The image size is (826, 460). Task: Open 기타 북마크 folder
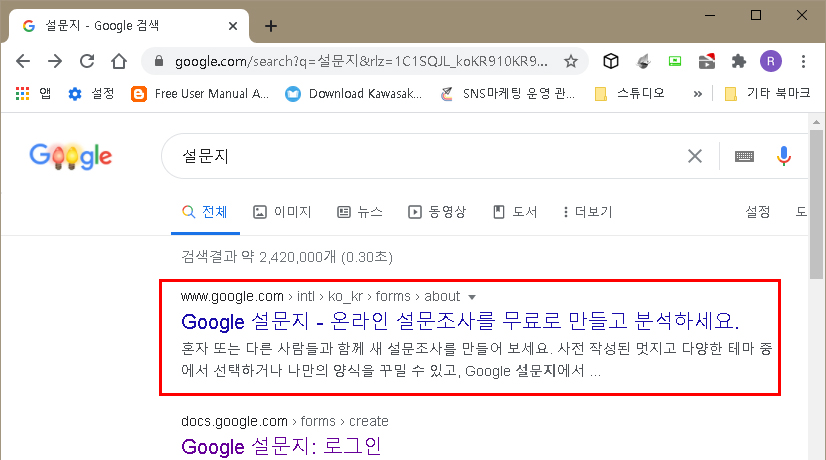click(x=767, y=94)
